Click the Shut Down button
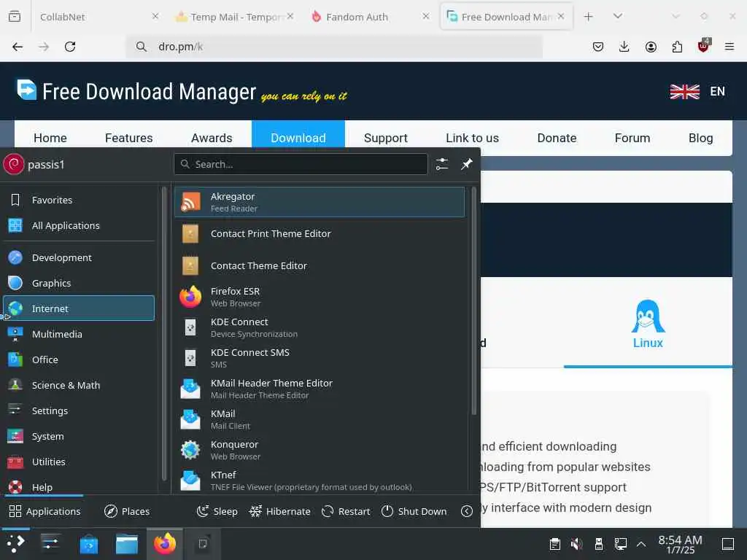This screenshot has width=747, height=560. click(x=414, y=511)
